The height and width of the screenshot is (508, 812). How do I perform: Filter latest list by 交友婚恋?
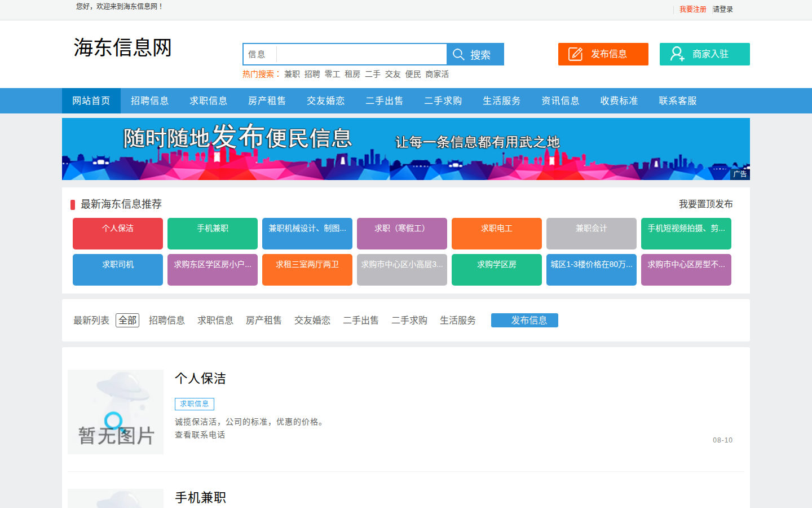pos(312,320)
